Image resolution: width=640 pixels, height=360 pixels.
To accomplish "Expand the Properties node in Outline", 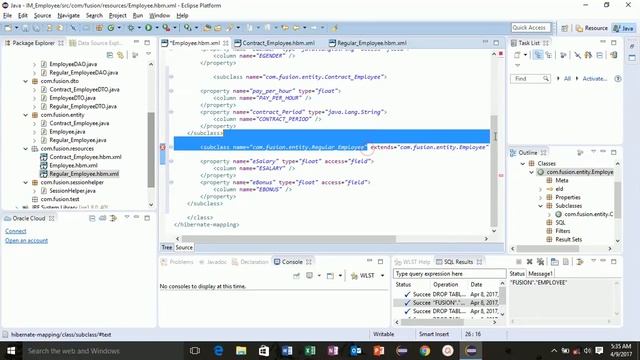I will (x=540, y=197).
